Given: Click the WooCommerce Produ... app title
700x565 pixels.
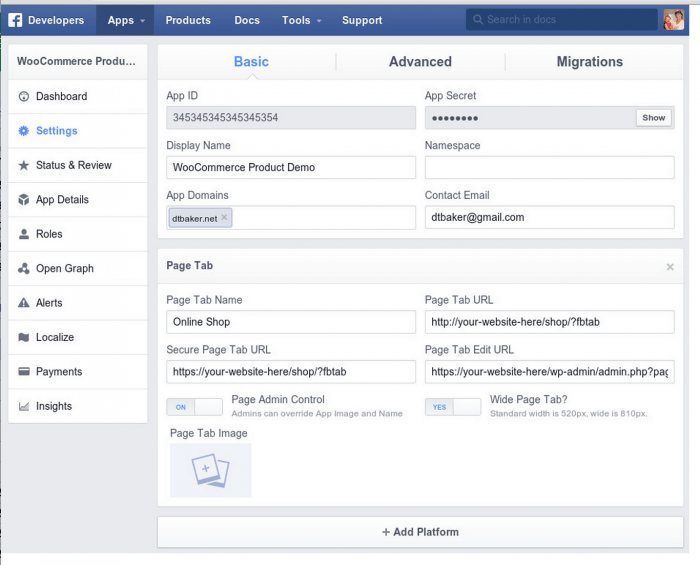Looking at the screenshot, I should (76, 61).
